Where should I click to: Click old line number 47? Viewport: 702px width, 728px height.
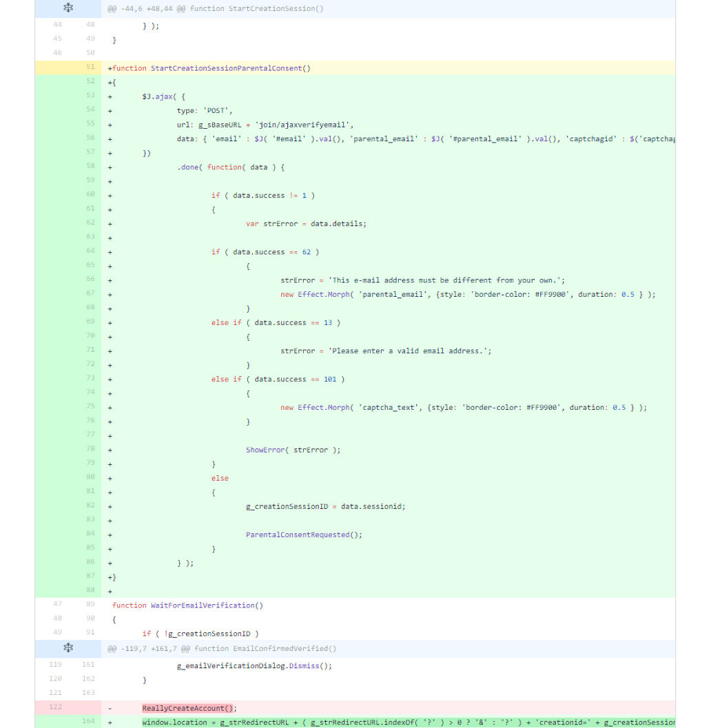pos(56,605)
